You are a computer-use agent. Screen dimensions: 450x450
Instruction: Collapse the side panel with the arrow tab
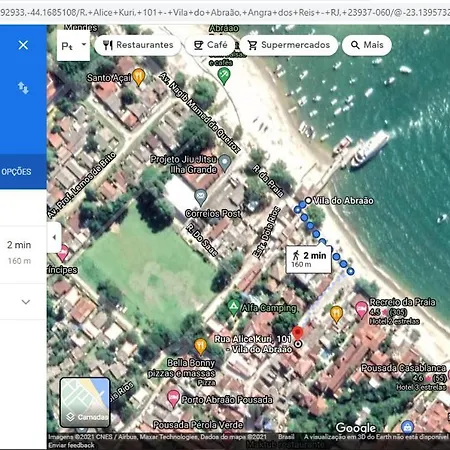point(54,237)
